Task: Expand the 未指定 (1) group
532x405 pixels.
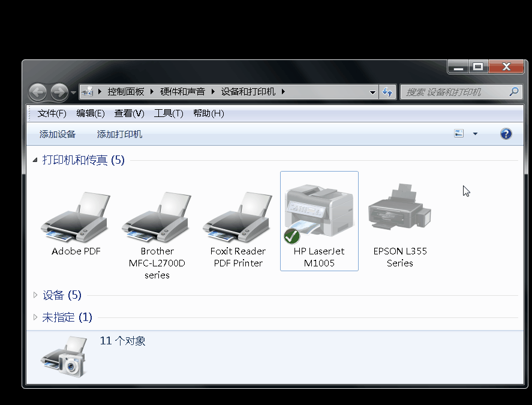Action: pos(35,317)
